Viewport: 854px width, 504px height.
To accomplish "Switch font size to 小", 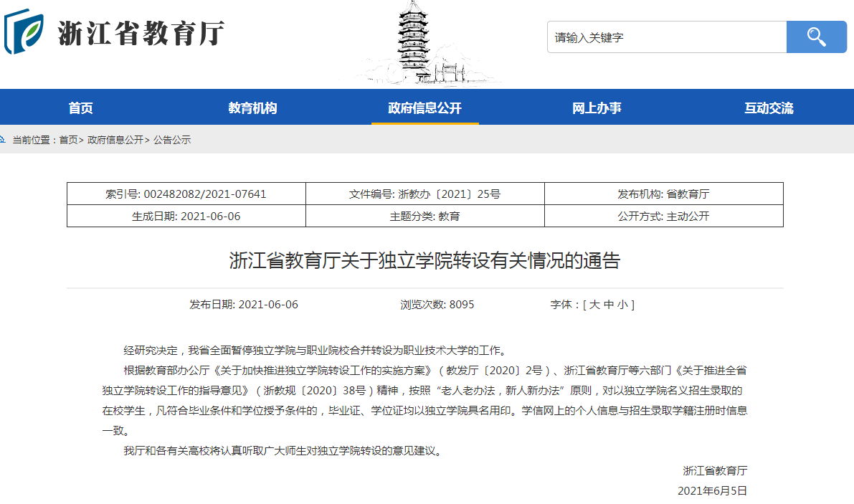I will coord(622,305).
